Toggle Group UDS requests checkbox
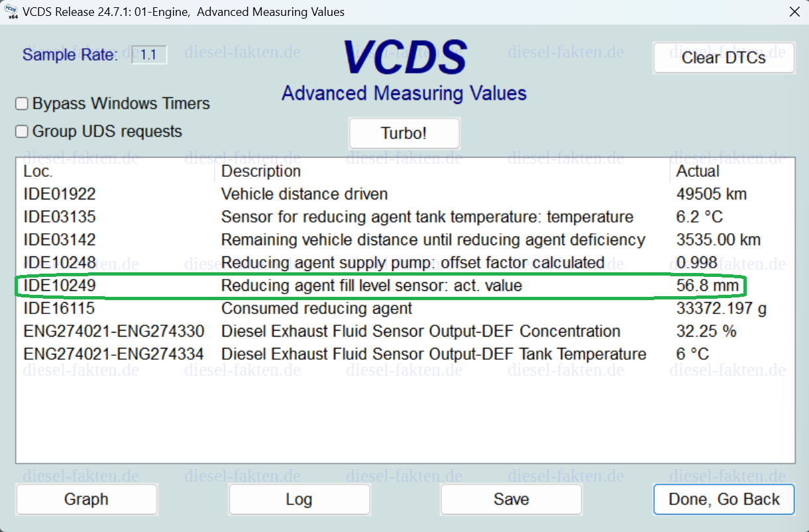 click(x=22, y=132)
